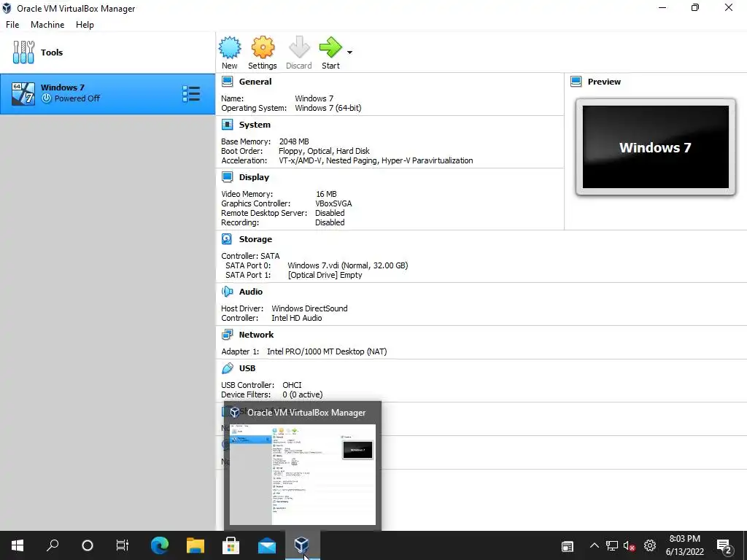Open File Explorer from taskbar
The image size is (747, 560).
pyautogui.click(x=196, y=545)
